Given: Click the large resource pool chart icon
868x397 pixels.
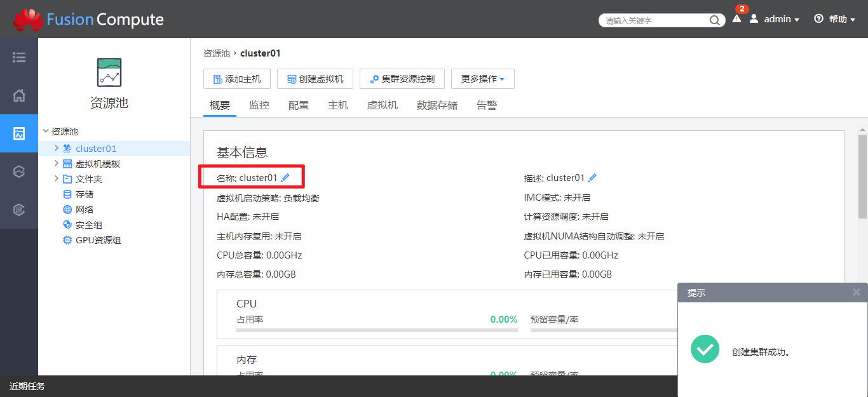Looking at the screenshot, I should 109,72.
